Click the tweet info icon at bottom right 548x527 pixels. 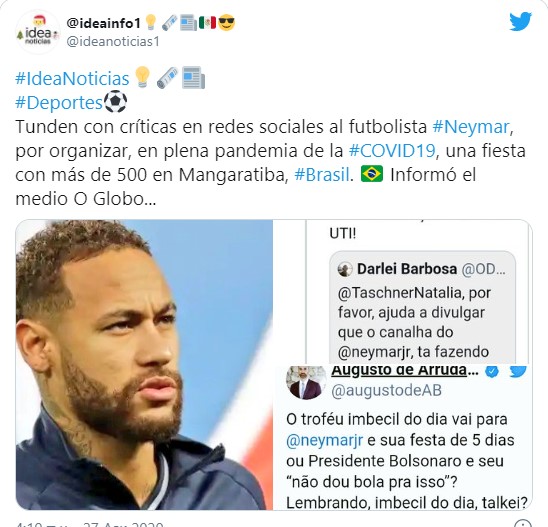coord(523,524)
